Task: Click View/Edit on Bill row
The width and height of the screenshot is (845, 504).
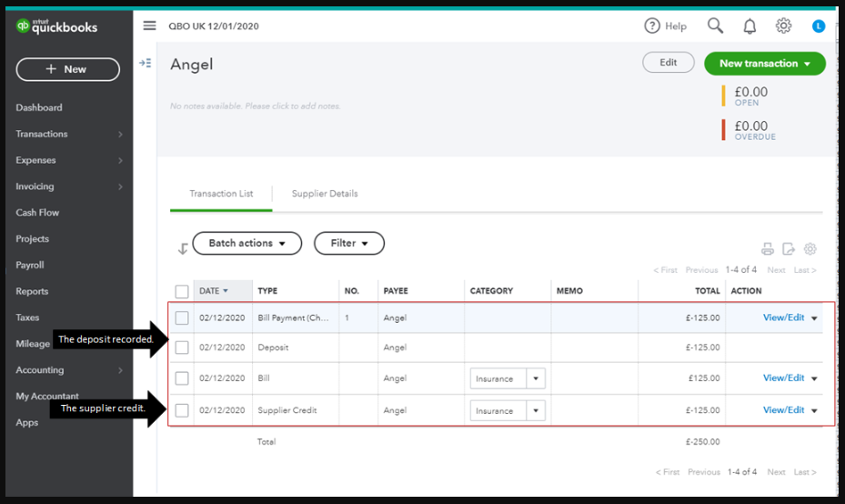Action: coord(783,378)
